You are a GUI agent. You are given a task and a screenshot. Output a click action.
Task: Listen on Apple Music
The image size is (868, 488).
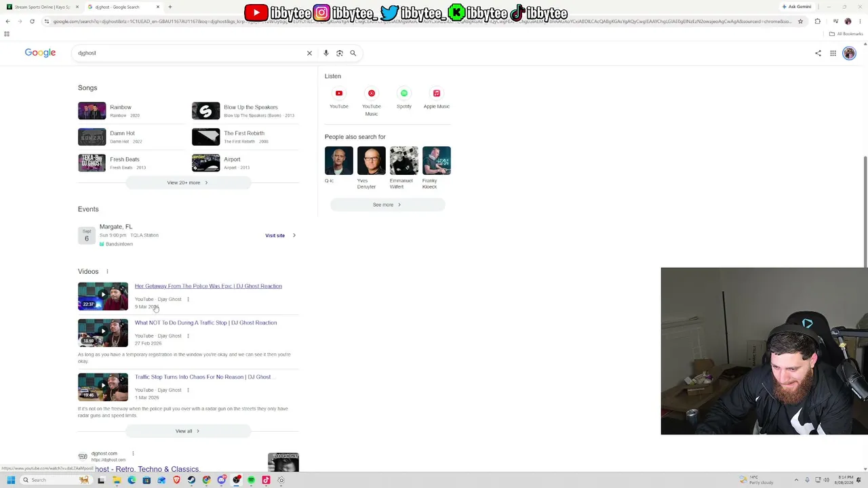pyautogui.click(x=437, y=98)
